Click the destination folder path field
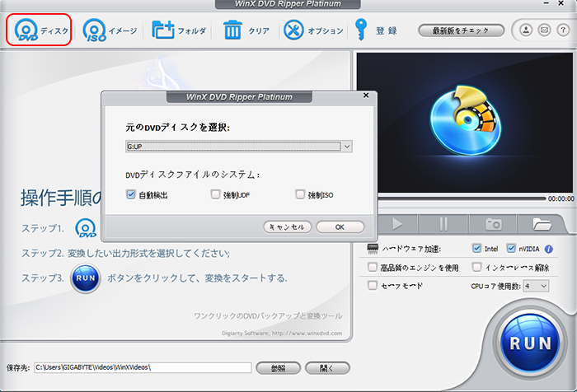 click(x=143, y=367)
